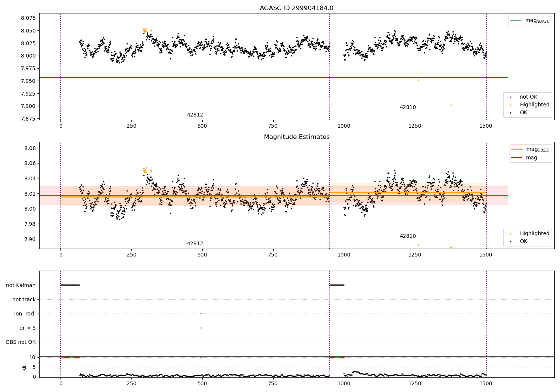Image resolution: width=560 pixels, height=392 pixels.
Task: Click the 42810 label in the top plot
Action: pos(408,108)
